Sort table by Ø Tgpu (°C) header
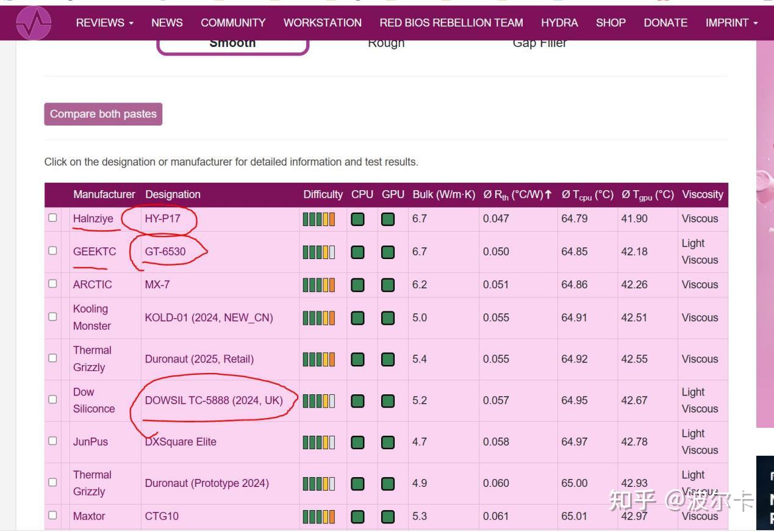This screenshot has height=532, width=774. [648, 195]
